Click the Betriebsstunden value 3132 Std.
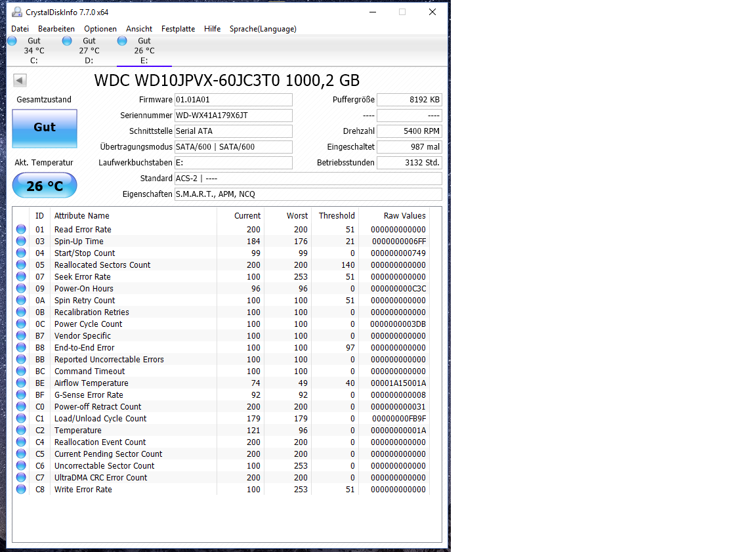The image size is (756, 552). tap(409, 163)
